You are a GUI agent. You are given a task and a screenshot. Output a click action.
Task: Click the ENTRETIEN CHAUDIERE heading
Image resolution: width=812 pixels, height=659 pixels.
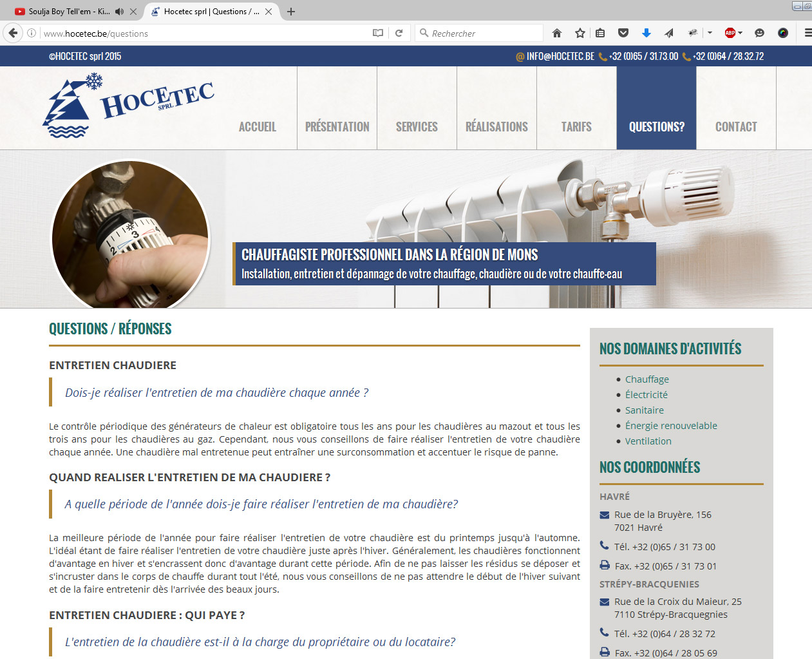(x=113, y=365)
